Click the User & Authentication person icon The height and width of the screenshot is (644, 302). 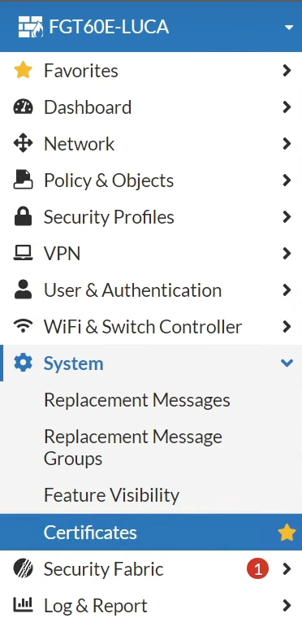23,289
